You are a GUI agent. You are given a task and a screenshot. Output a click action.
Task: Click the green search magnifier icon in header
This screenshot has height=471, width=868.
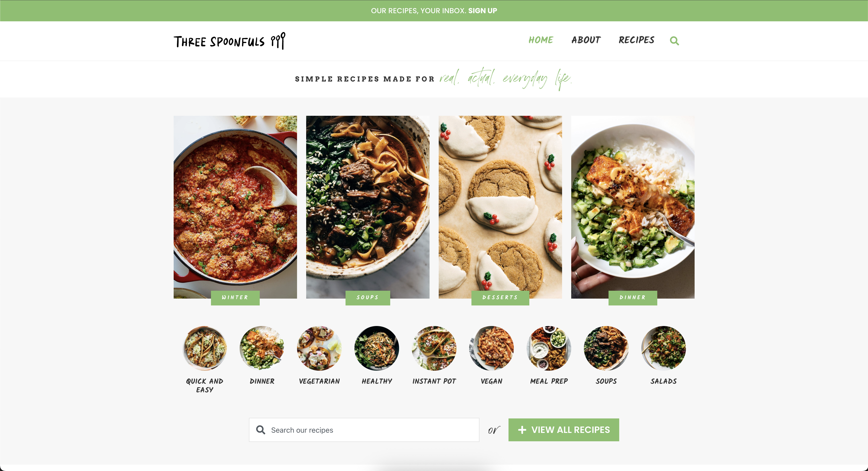(674, 41)
